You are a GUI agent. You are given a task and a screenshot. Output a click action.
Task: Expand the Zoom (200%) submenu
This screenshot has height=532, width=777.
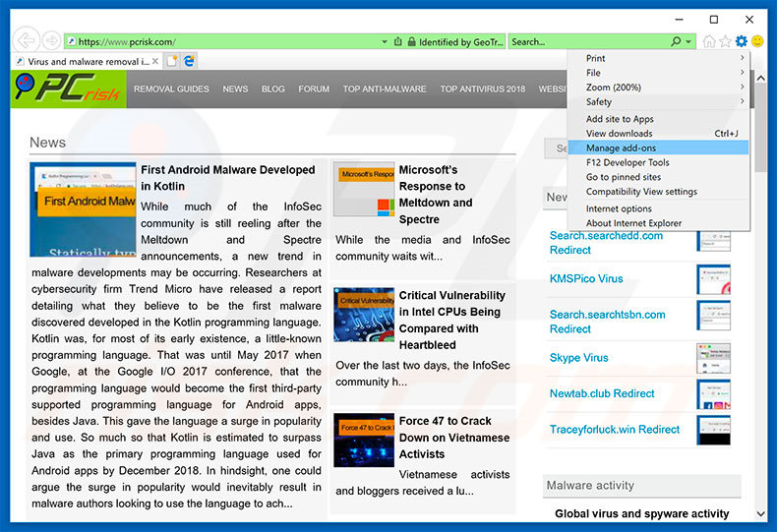coord(659,88)
